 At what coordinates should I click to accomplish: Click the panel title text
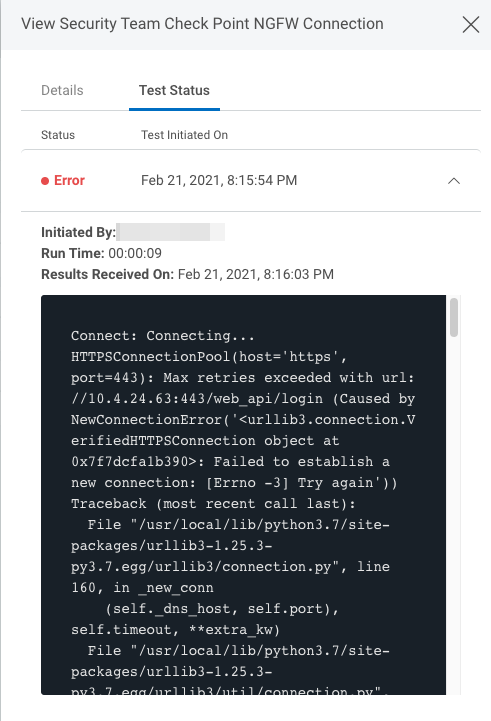[x=202, y=24]
